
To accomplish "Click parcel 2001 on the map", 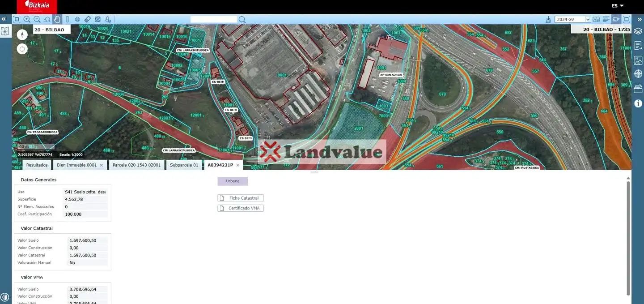I will (358, 128).
